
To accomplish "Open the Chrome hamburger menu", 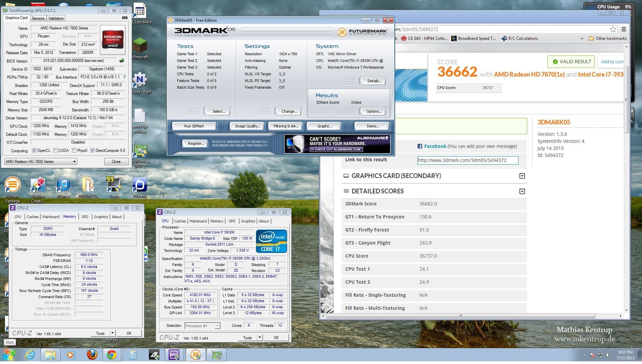I will tap(624, 29).
